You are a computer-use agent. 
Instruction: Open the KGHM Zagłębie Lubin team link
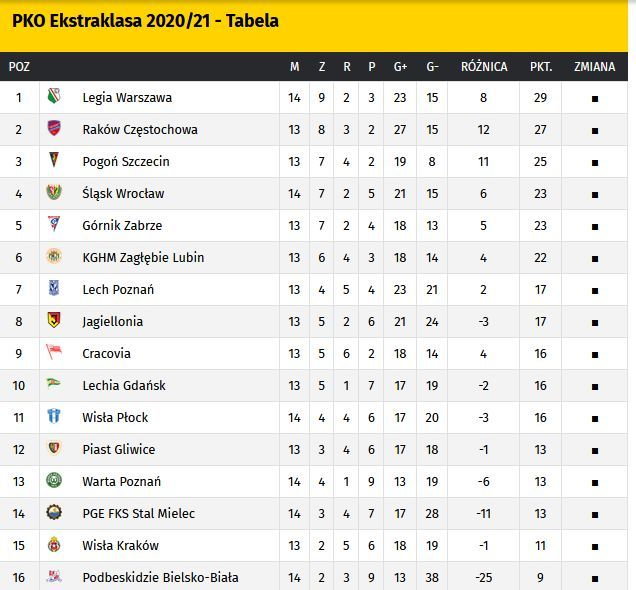(x=143, y=257)
